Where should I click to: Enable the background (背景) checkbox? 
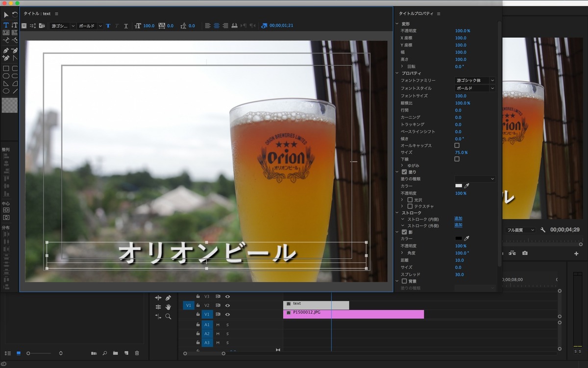pyautogui.click(x=404, y=281)
